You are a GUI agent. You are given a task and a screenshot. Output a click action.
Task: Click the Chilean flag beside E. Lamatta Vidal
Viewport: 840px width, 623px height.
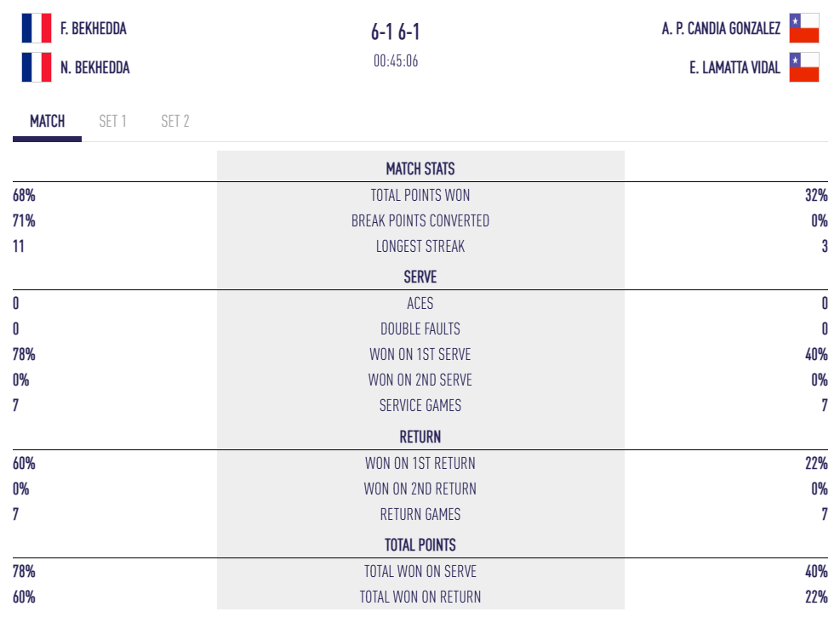click(x=803, y=67)
